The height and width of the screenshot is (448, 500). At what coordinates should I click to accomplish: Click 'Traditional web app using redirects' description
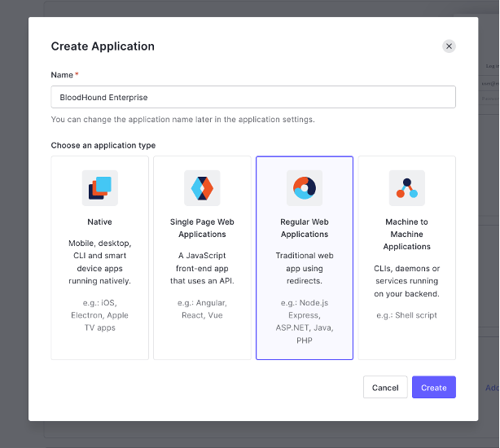305,268
